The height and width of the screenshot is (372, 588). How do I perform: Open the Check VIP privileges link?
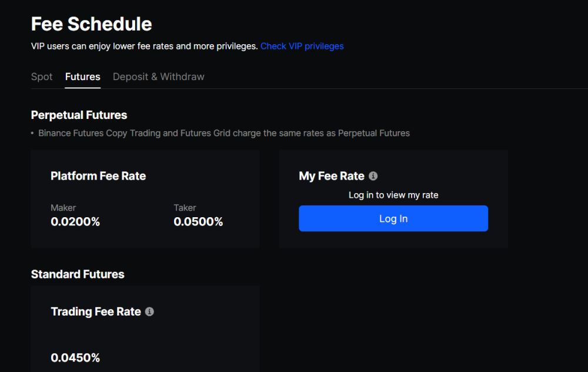(302, 46)
